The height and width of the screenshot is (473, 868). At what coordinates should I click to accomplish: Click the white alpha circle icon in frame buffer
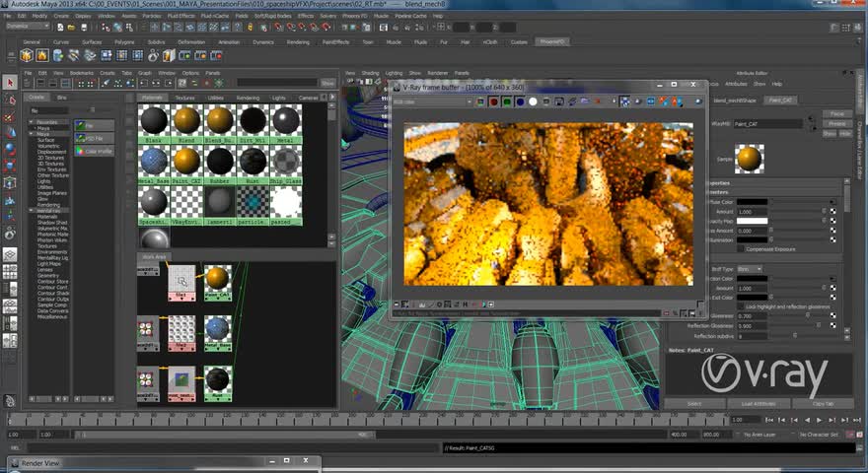[x=533, y=101]
